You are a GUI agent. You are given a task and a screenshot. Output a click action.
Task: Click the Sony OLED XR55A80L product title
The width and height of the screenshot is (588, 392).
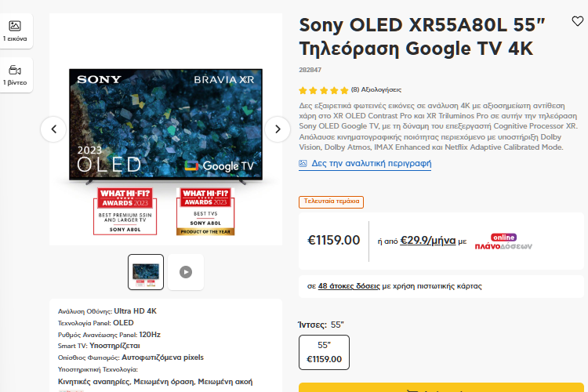tap(416, 36)
